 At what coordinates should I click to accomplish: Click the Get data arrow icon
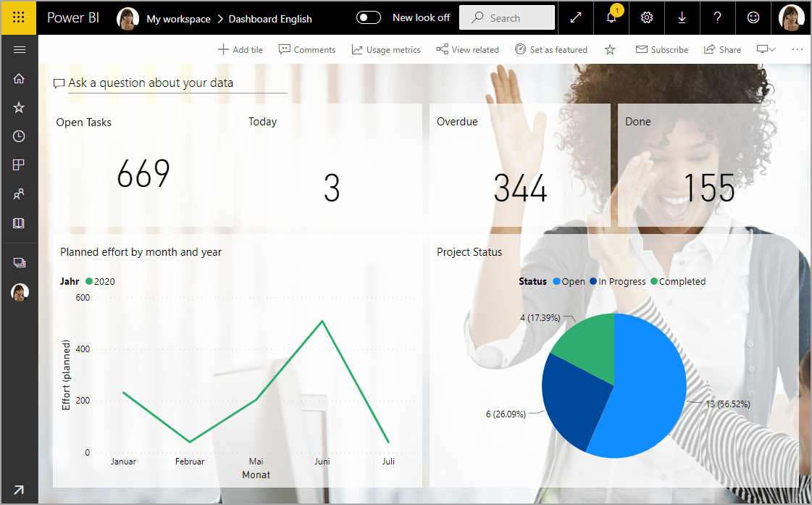click(x=19, y=490)
